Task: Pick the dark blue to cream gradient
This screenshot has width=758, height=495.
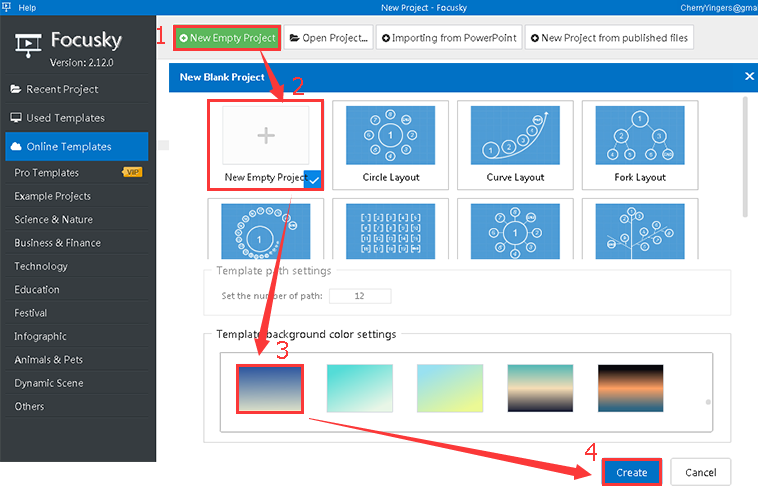Action: click(x=270, y=389)
